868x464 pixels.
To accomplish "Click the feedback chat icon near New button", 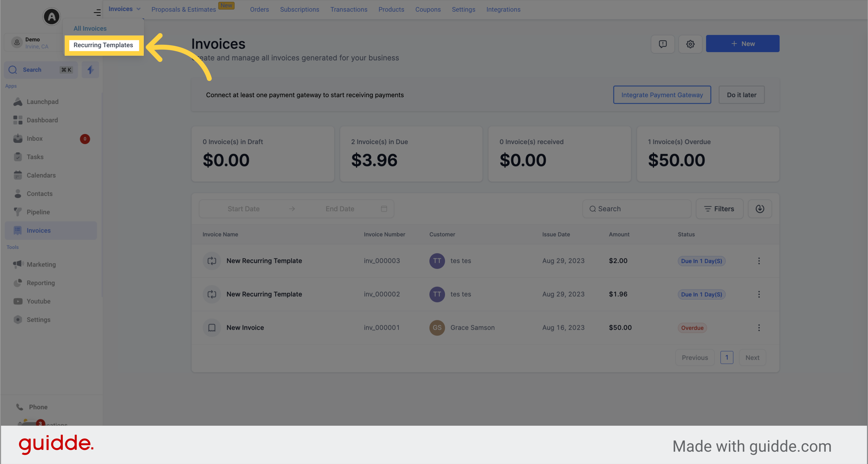I will (x=662, y=44).
